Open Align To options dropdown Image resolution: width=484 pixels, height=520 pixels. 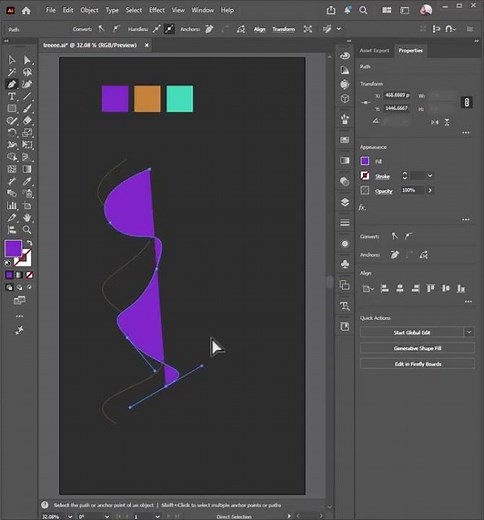(368, 289)
